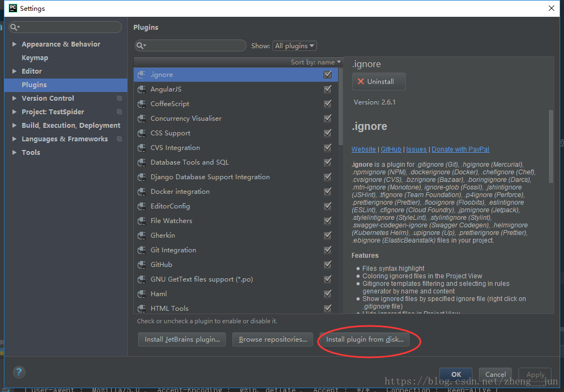Open the Issues link
The width and height of the screenshot is (564, 392).
(x=416, y=149)
